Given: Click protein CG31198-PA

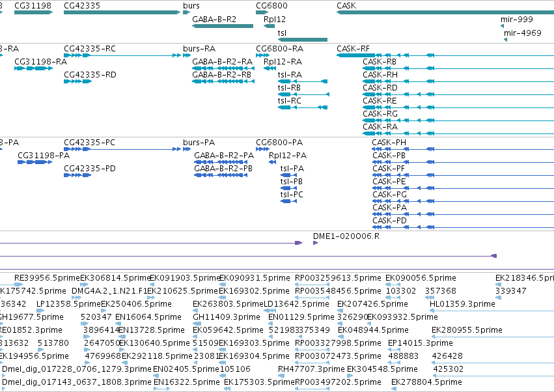Looking at the screenshot, I should pos(35,162).
